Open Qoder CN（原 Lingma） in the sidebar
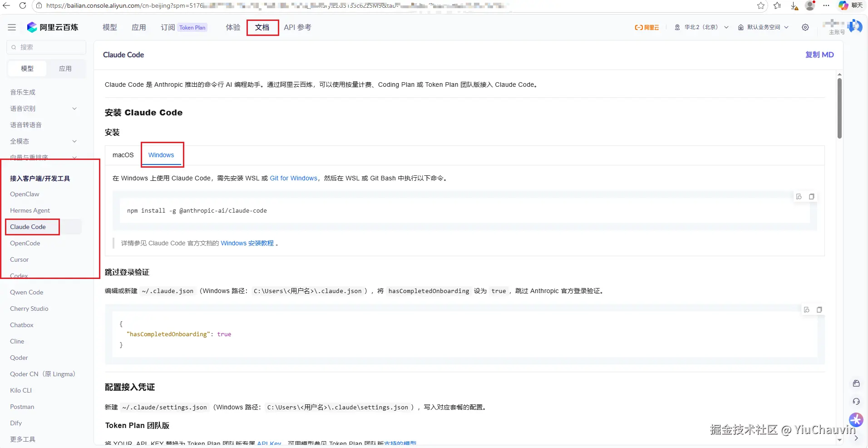The image size is (868, 448). tap(43, 374)
